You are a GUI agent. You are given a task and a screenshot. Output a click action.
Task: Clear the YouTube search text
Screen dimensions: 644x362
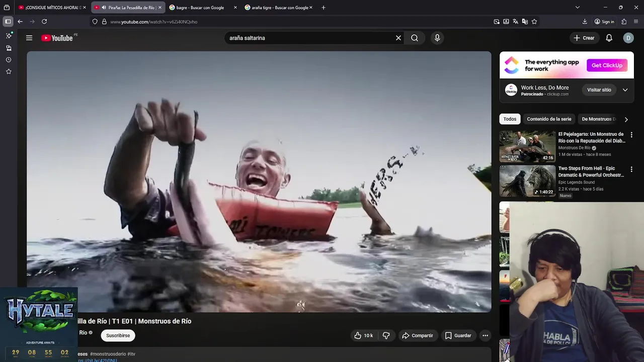tap(398, 38)
